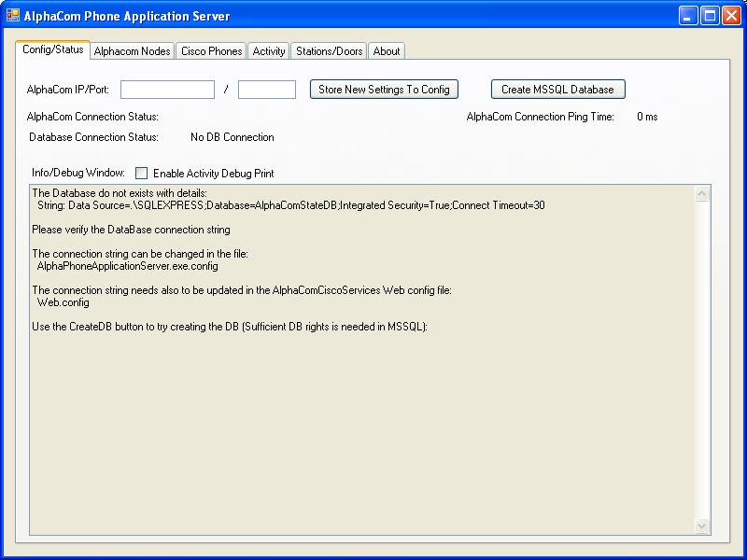Click the 0 ms ping time value
Viewport: 747px width, 560px height.
(x=647, y=117)
